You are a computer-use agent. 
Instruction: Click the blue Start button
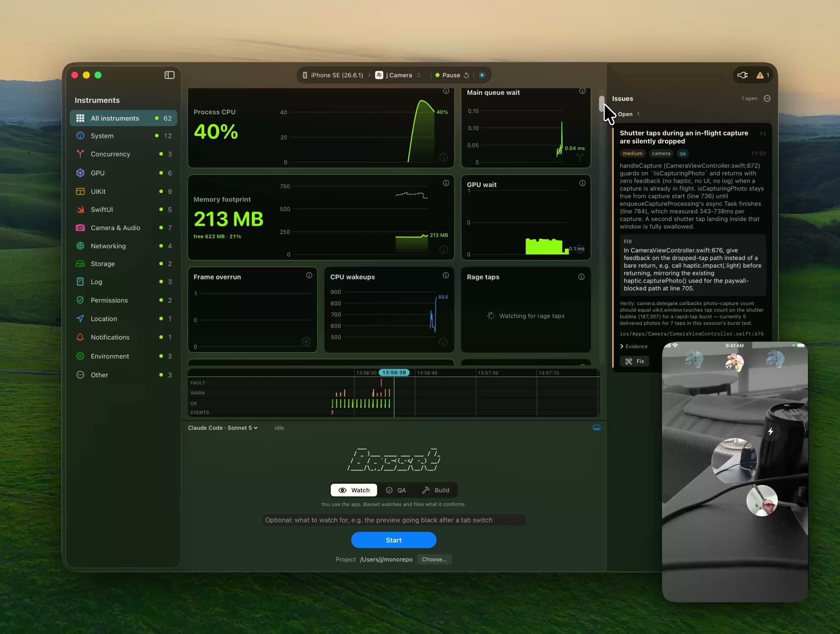[x=393, y=540]
